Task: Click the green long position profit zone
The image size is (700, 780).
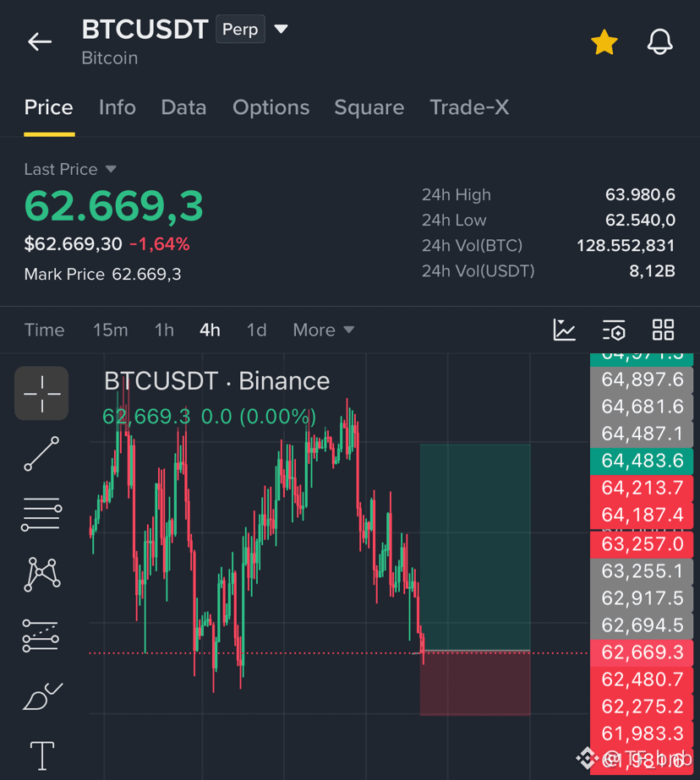Action: [475, 547]
